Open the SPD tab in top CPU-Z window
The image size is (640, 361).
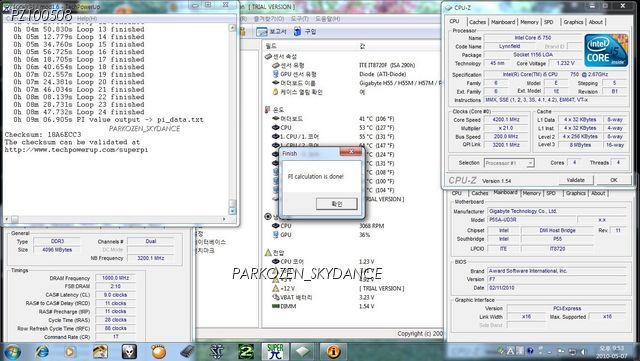(549, 22)
